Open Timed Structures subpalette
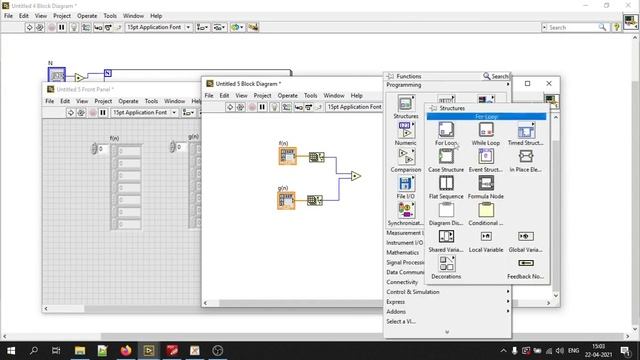640x360 pixels. pos(526,130)
